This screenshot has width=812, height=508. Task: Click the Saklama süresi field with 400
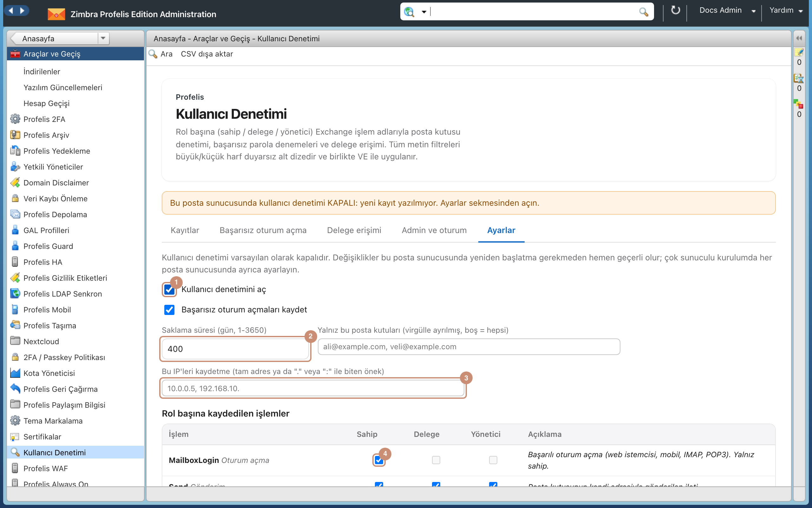point(235,349)
